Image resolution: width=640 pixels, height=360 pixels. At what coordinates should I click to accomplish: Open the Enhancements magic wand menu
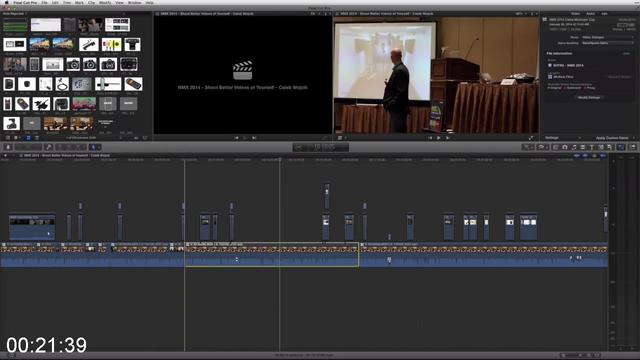527,147
